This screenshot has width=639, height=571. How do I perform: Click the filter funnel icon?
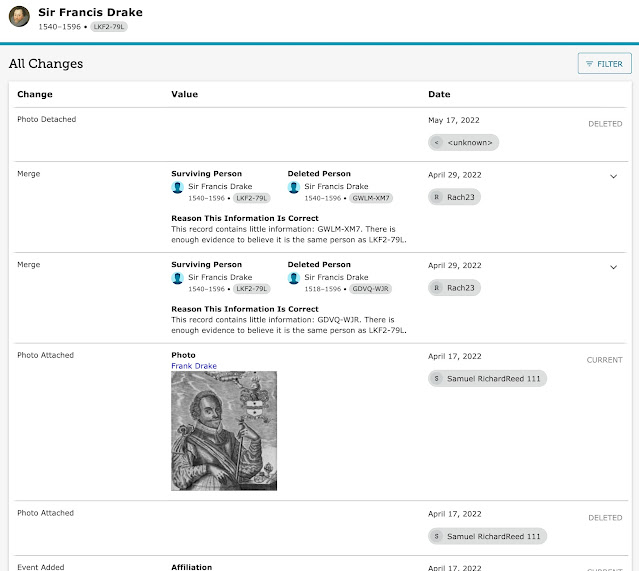[x=589, y=64]
